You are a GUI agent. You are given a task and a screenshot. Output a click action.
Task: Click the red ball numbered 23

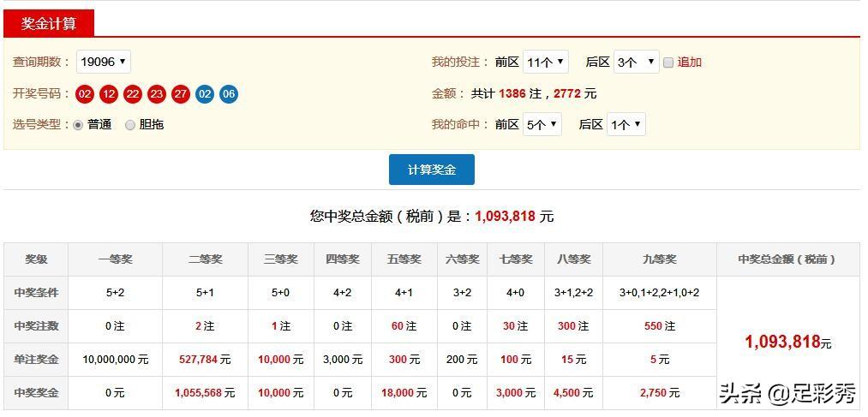point(157,94)
